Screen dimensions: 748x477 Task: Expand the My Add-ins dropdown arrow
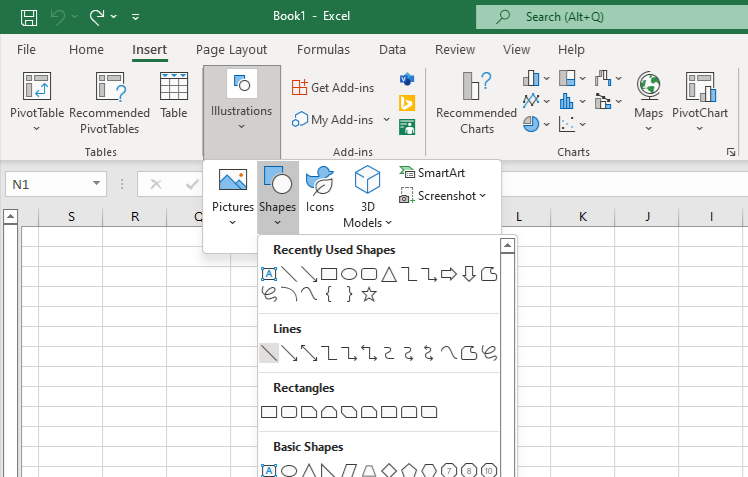[386, 120]
